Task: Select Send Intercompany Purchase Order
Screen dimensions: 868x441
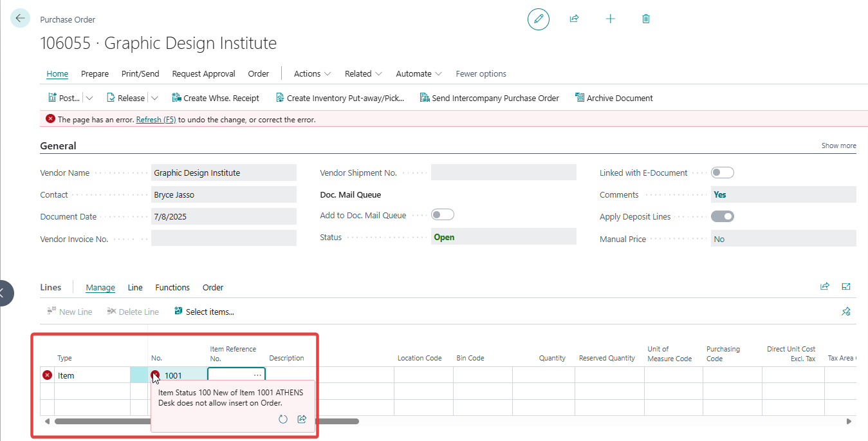Action: (x=490, y=98)
